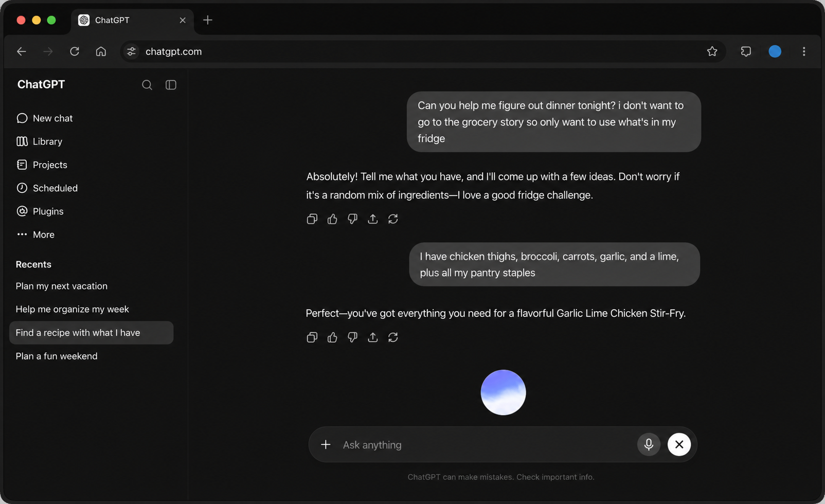
Task: Regenerate the fridge challenge response
Action: 393,219
